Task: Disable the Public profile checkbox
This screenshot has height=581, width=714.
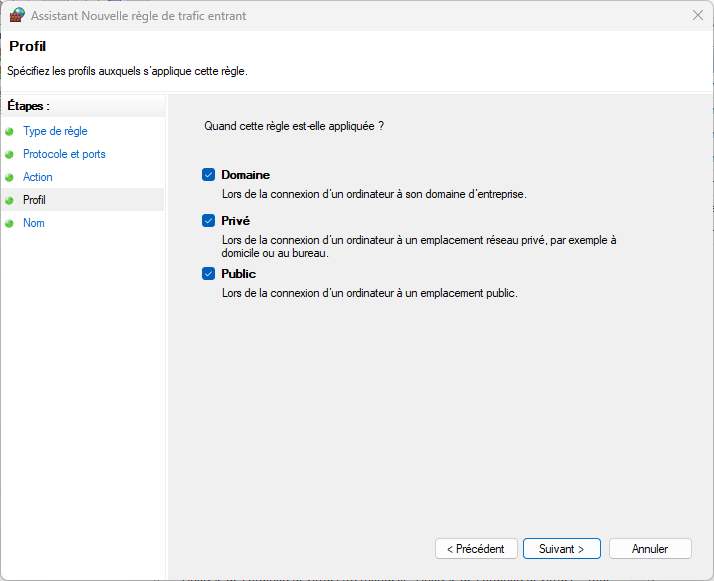Action: [209, 274]
